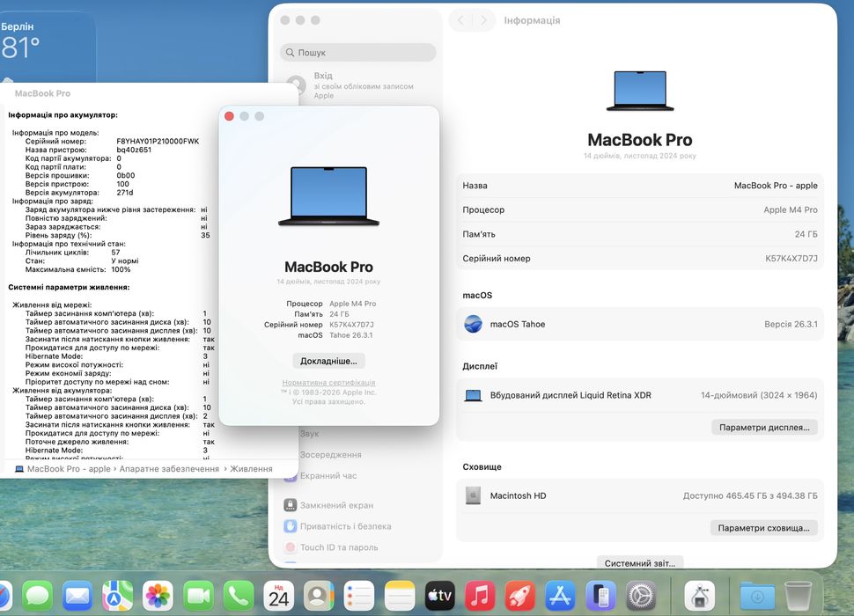854x616 pixels.
Task: Go forward with the Settings forward arrow
Action: click(x=483, y=20)
